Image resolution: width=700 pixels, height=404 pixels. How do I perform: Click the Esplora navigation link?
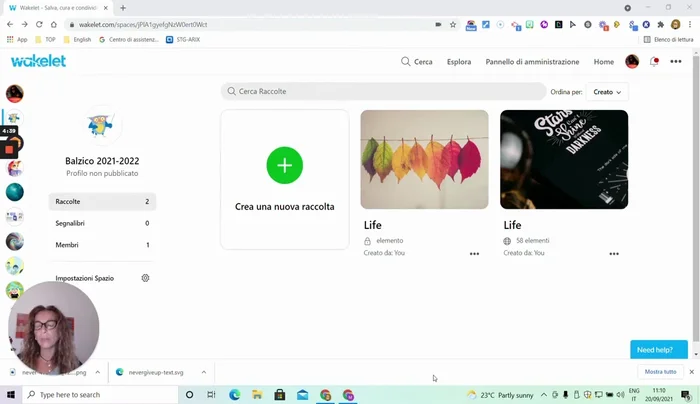[459, 62]
